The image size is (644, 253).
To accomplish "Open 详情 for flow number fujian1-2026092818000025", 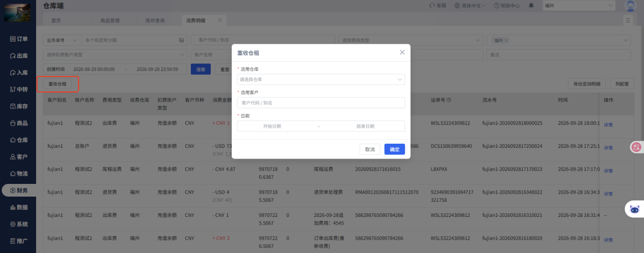I will [x=608, y=124].
